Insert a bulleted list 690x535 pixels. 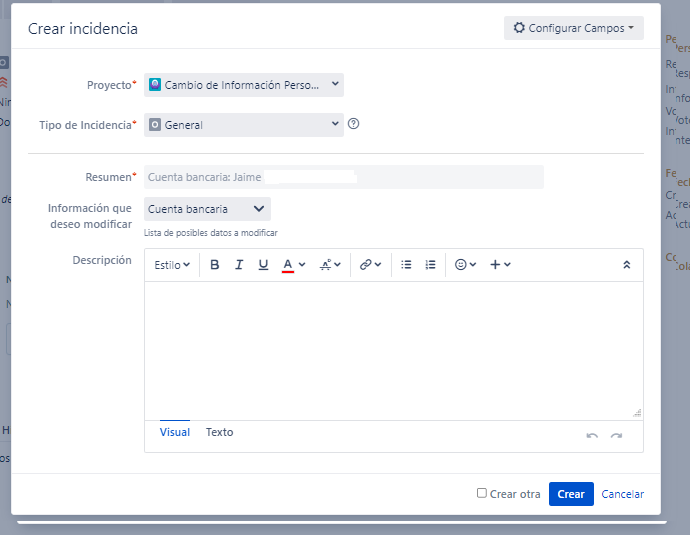click(406, 264)
